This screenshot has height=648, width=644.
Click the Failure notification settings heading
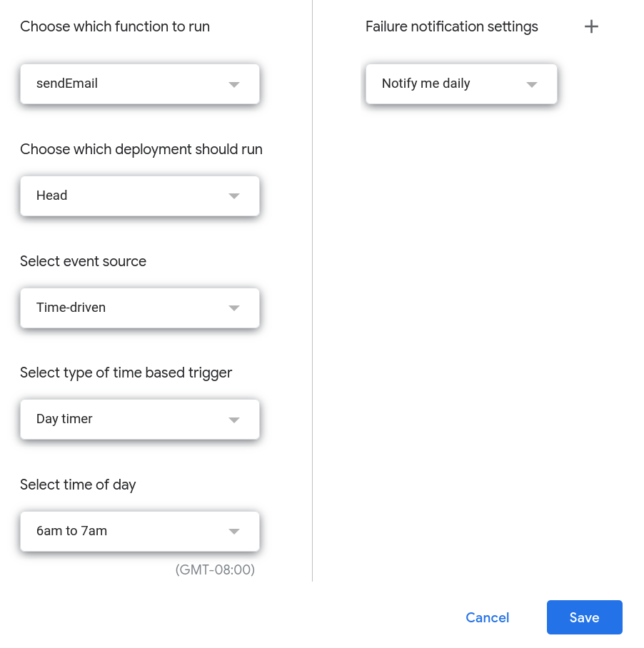[452, 26]
